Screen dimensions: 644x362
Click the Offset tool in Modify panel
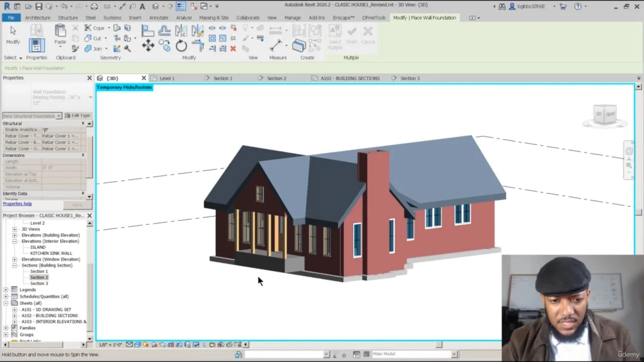(165, 31)
